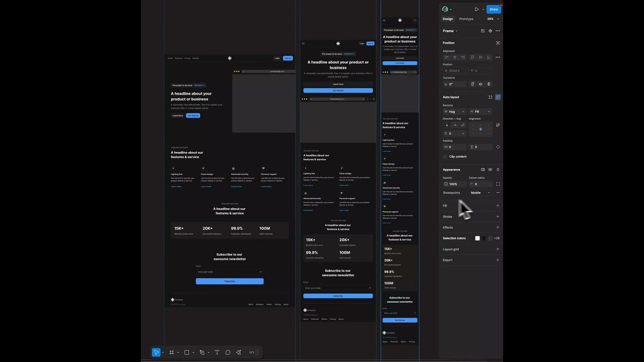Image resolution: width=644 pixels, height=362 pixels.
Task: Open auto layout advanced settings icon
Action: click(x=498, y=125)
